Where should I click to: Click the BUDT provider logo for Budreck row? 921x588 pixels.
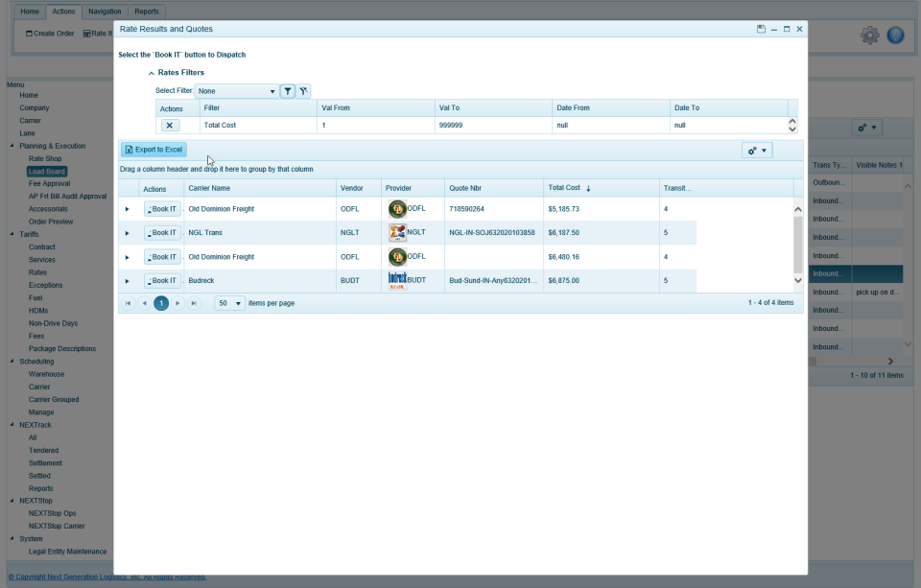pos(396,280)
